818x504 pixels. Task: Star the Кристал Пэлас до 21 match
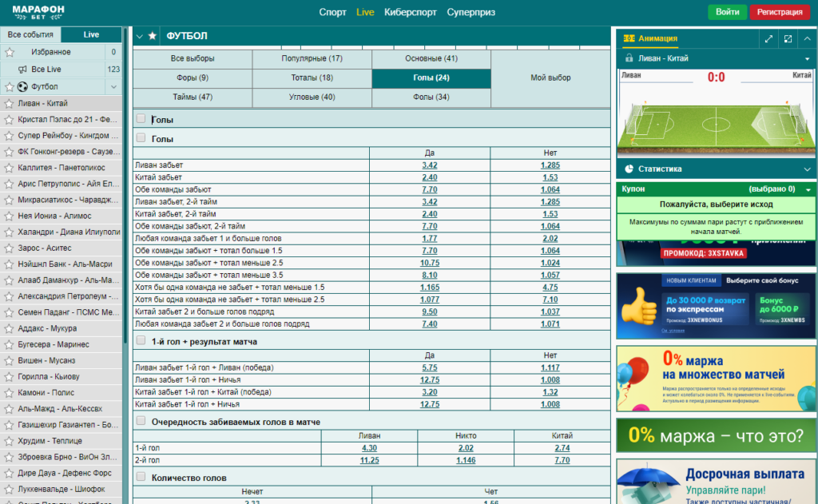pyautogui.click(x=8, y=120)
